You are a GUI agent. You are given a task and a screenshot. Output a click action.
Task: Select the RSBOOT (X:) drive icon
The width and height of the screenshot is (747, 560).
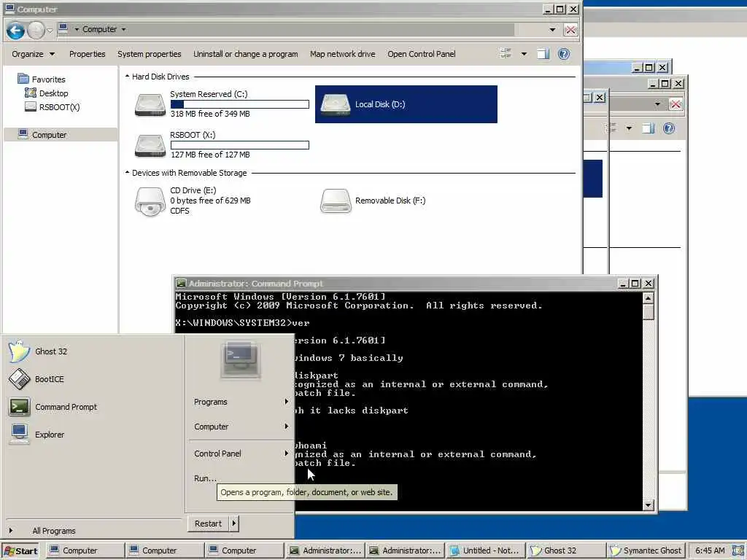pos(150,145)
